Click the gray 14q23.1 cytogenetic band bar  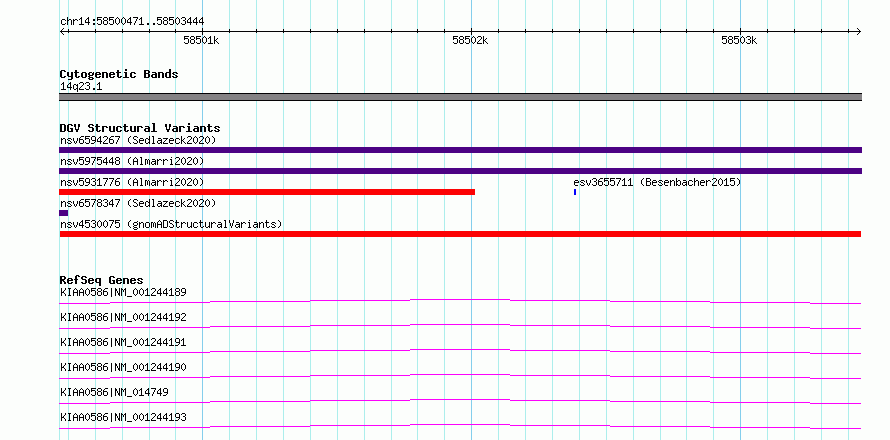click(x=460, y=97)
